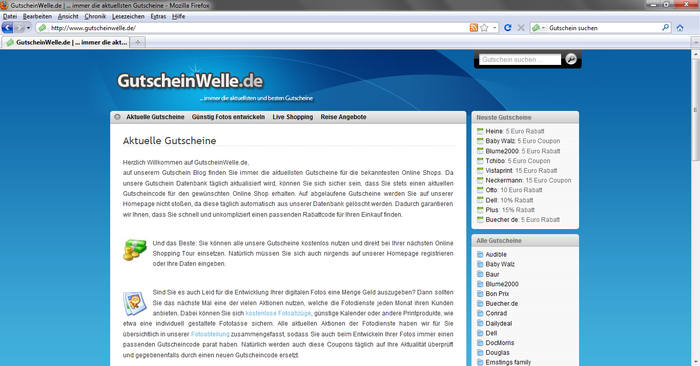The image size is (700, 366).
Task: Open Plus 15% Rabatt coupon
Action: pos(510,210)
